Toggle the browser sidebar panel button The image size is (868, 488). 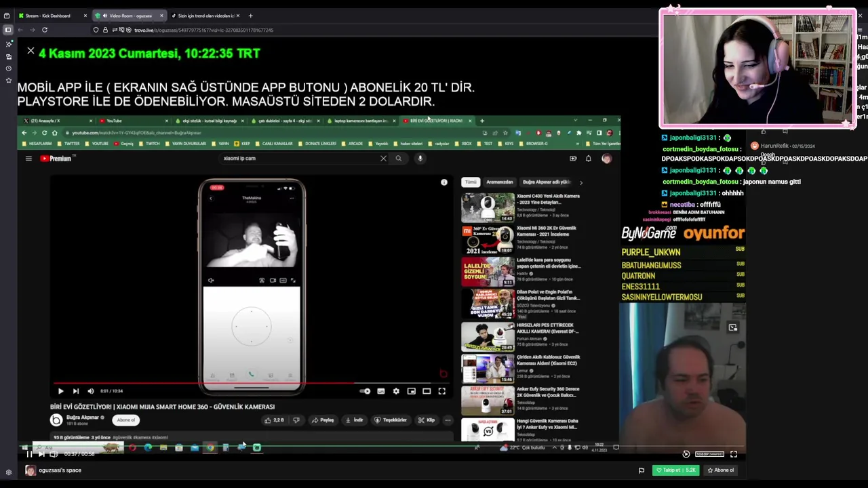click(x=8, y=30)
